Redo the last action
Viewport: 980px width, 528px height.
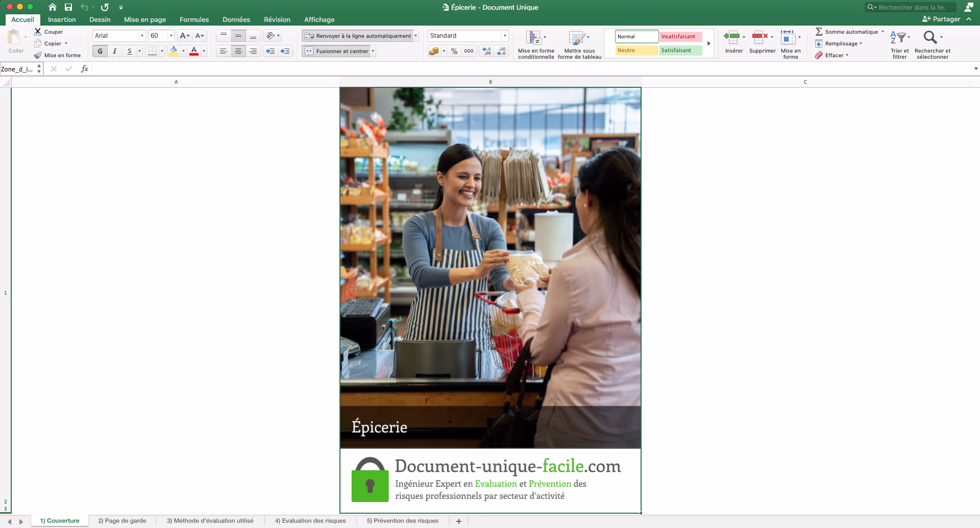coord(105,7)
